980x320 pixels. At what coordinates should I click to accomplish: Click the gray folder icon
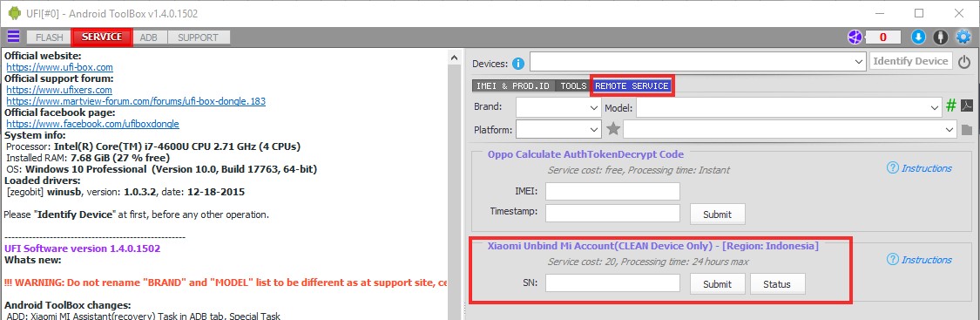[x=967, y=129]
